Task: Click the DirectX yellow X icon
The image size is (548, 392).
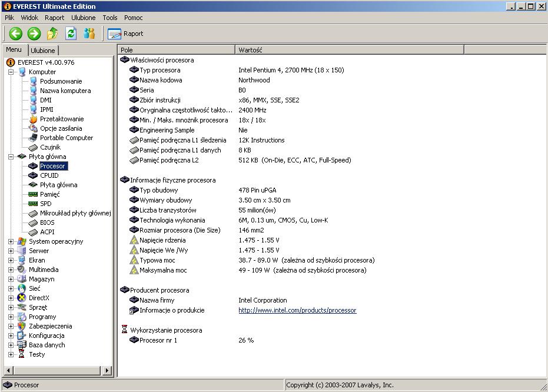Action: tap(22, 298)
